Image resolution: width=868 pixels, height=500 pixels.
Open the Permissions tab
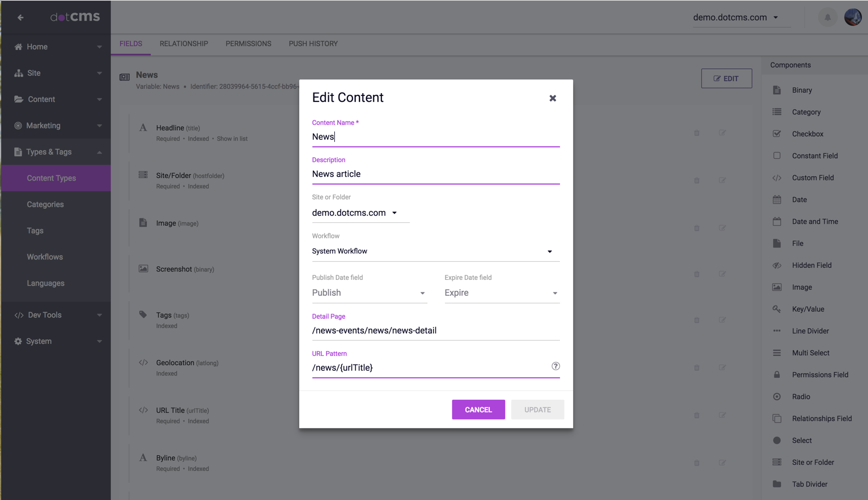248,44
